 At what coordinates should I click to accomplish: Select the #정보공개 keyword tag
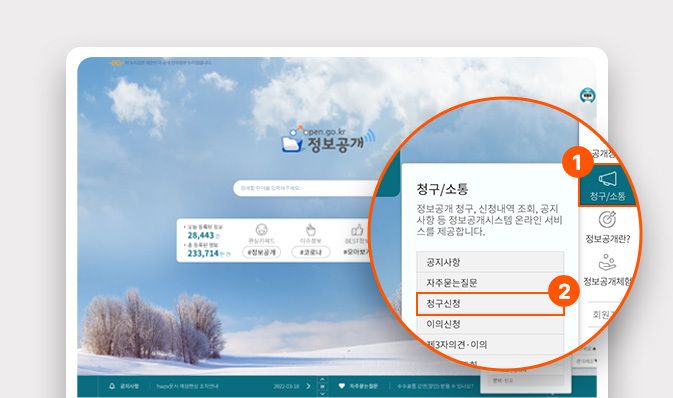262,252
